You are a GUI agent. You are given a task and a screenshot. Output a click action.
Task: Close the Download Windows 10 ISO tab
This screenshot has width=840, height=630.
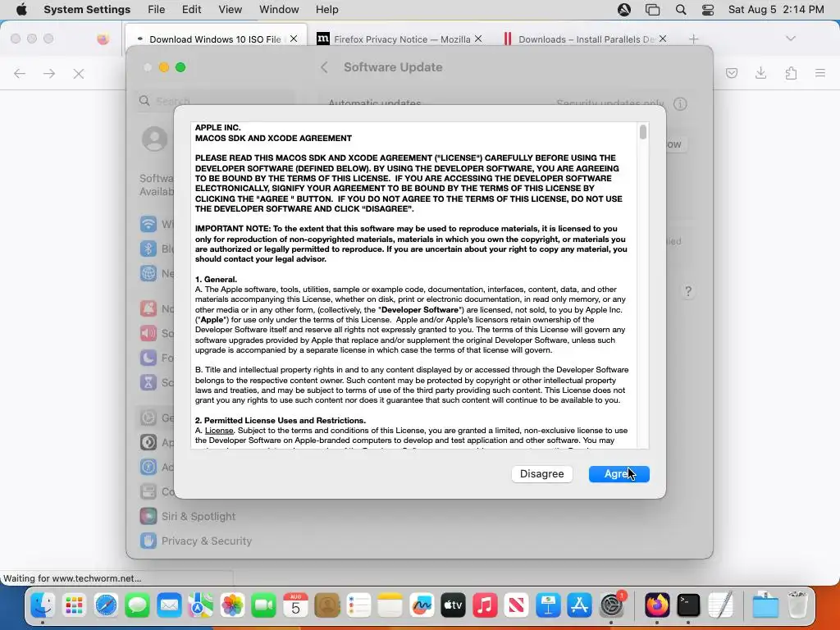(294, 39)
